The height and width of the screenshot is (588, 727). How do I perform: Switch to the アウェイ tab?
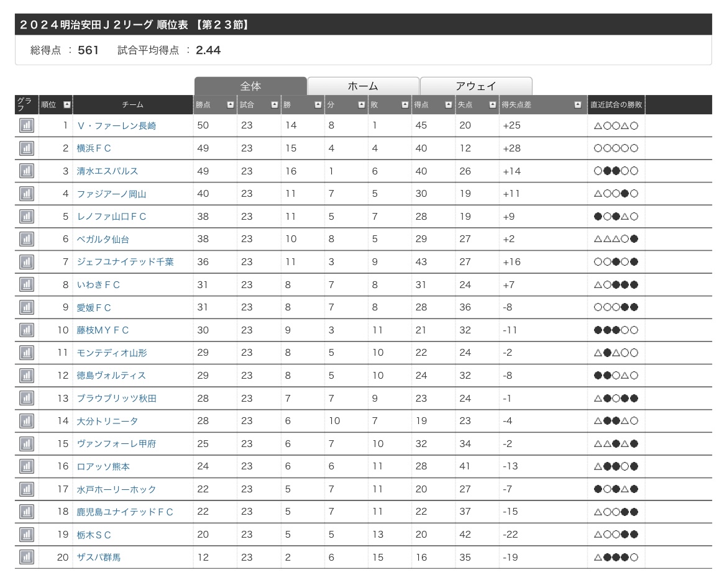[x=476, y=86]
